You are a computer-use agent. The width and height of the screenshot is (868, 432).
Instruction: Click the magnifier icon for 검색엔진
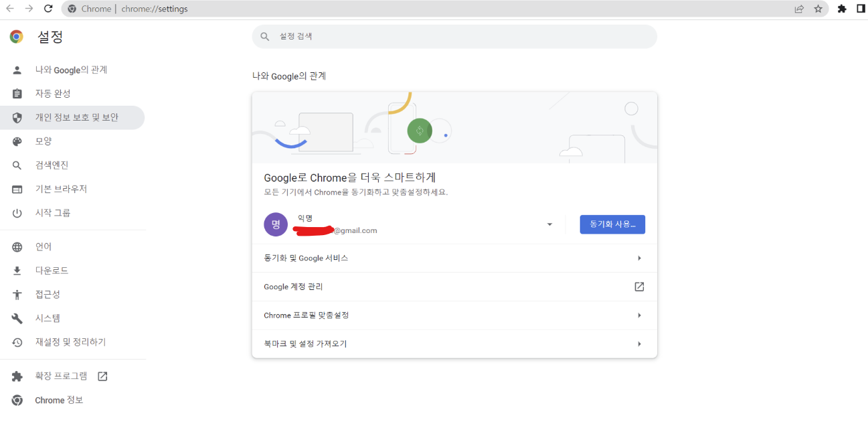17,165
